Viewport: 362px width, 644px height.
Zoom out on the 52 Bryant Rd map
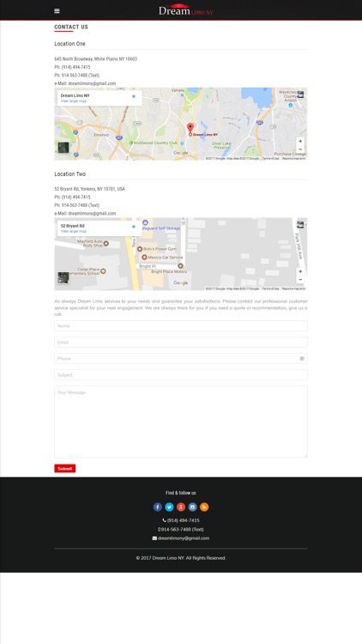pyautogui.click(x=300, y=280)
